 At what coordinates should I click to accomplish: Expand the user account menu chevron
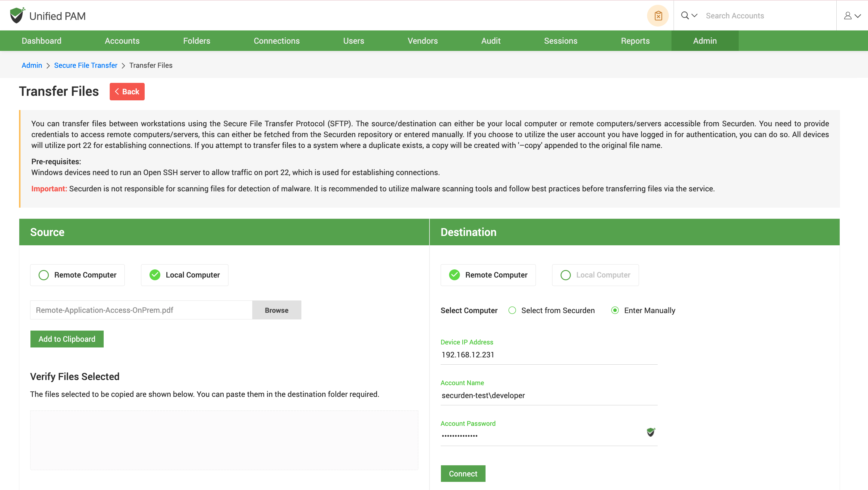click(858, 15)
